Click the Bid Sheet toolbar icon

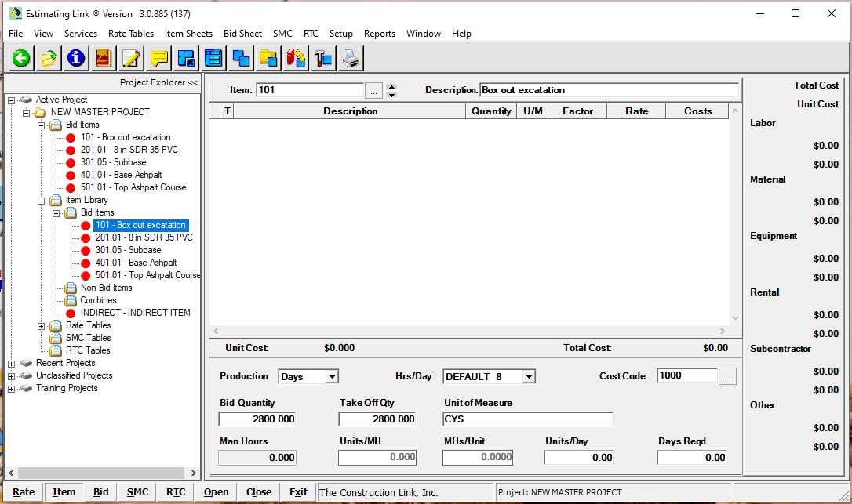click(185, 58)
